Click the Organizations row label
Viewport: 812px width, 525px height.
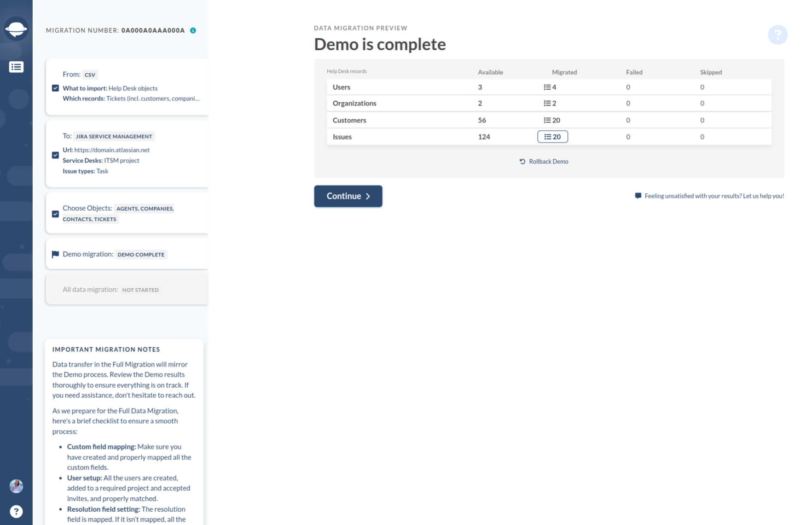point(354,103)
